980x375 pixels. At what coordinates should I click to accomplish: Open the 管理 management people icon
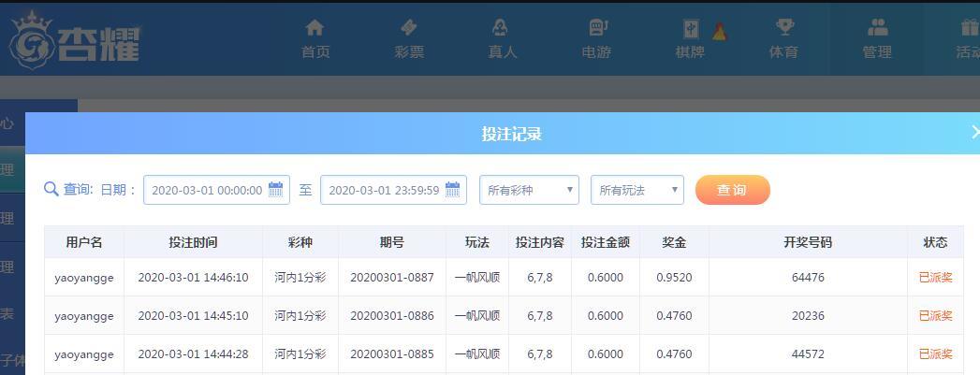click(x=877, y=27)
